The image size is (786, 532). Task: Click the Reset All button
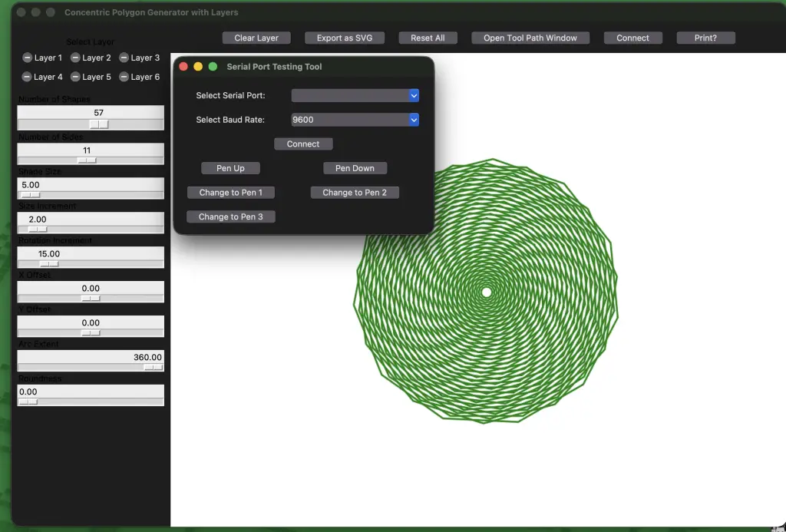click(x=428, y=38)
